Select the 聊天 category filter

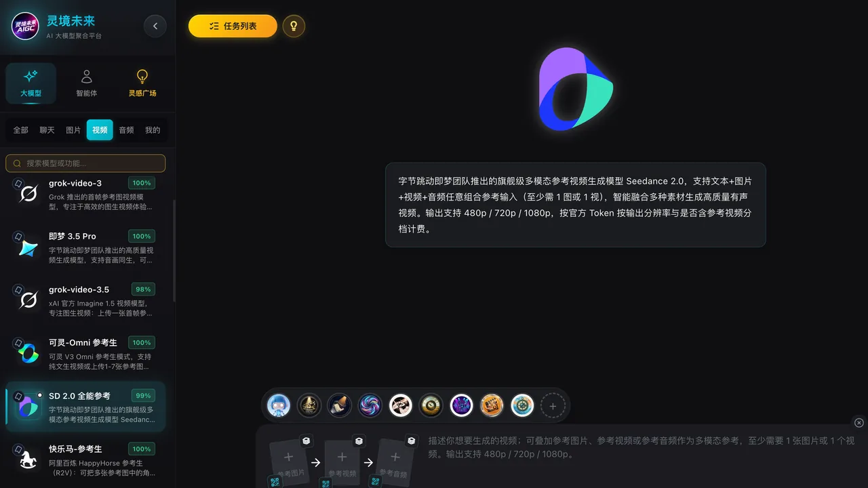click(47, 130)
